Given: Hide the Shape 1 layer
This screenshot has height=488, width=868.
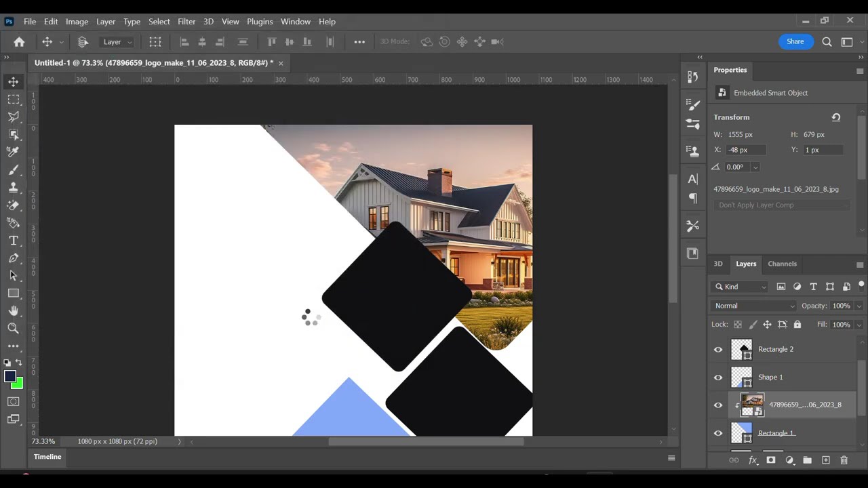Looking at the screenshot, I should [718, 378].
